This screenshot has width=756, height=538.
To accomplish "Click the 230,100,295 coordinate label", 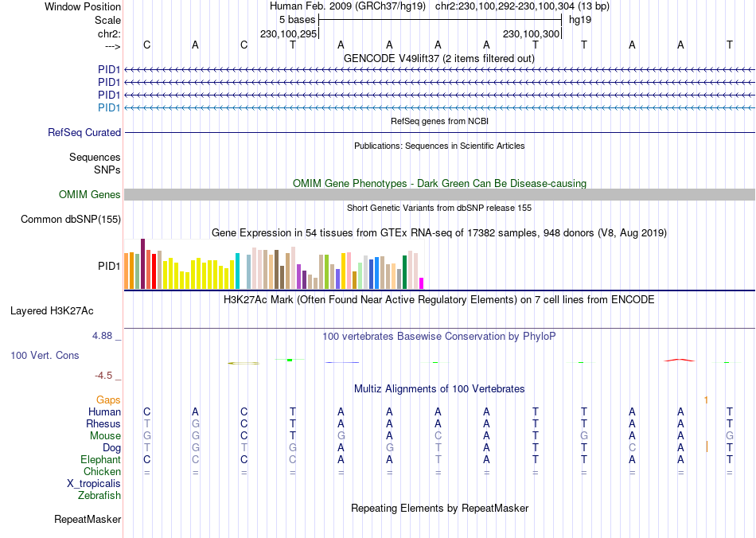I will pyautogui.click(x=288, y=33).
